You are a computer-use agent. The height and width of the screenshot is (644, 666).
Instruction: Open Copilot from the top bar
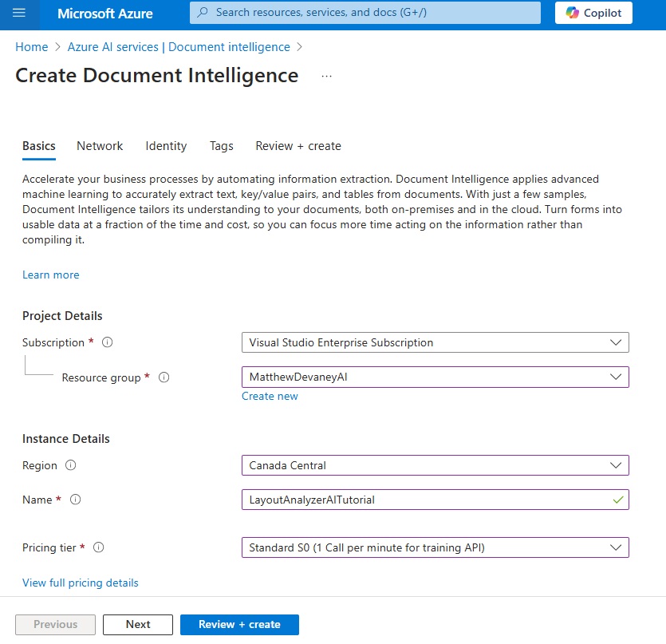click(x=593, y=13)
